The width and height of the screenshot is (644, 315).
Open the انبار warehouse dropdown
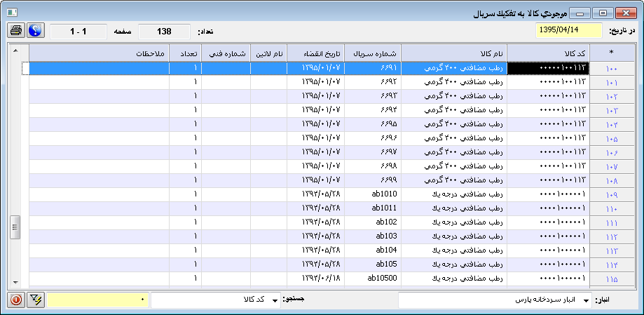586,300
